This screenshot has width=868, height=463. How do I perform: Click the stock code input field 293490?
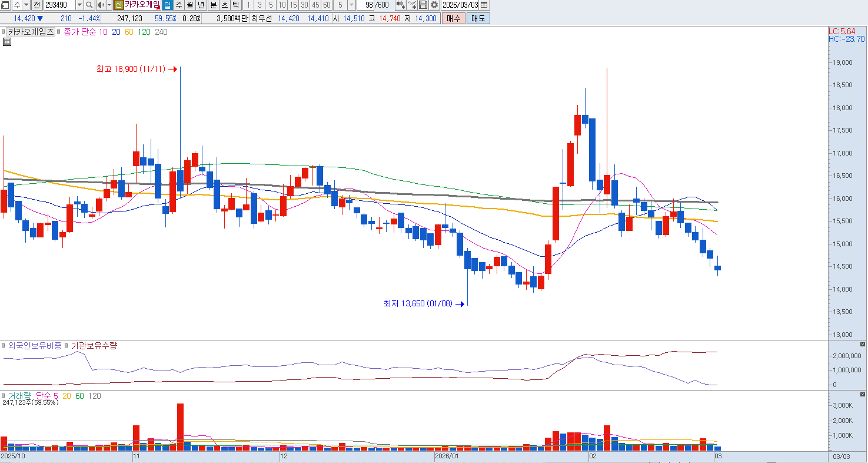pyautogui.click(x=59, y=5)
